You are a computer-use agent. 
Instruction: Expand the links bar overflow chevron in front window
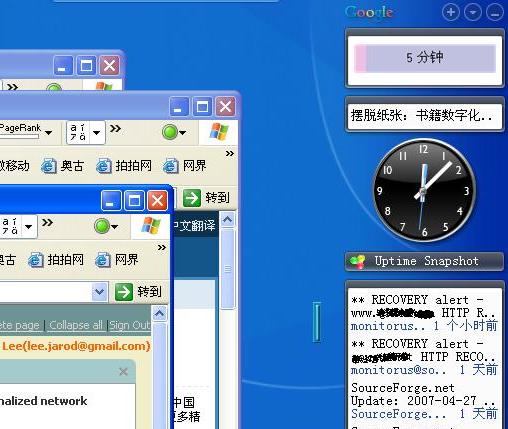[x=162, y=248]
